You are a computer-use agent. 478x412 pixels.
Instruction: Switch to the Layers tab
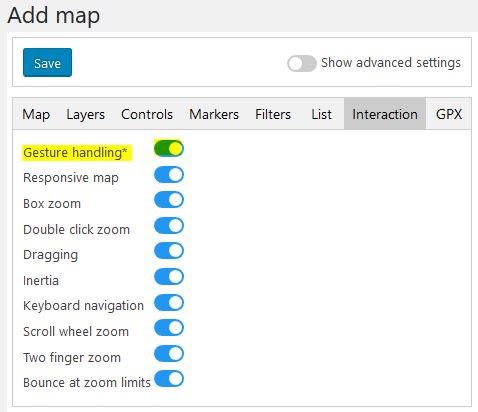click(x=85, y=114)
